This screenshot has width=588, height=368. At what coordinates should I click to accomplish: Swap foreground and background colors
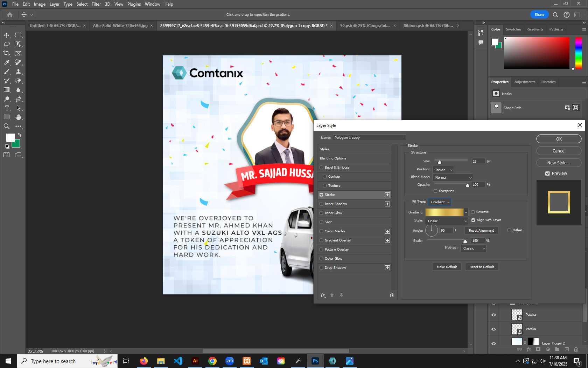coord(19,135)
